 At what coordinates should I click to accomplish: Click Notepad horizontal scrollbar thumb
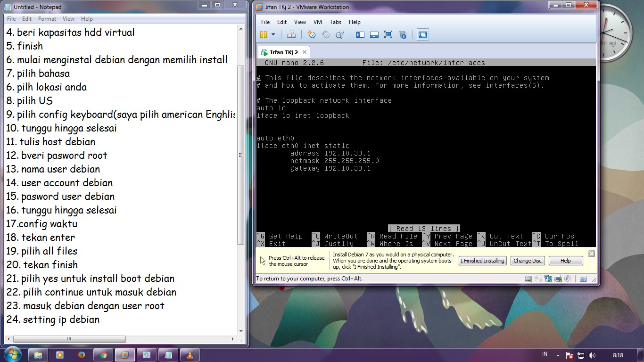click(x=69, y=339)
